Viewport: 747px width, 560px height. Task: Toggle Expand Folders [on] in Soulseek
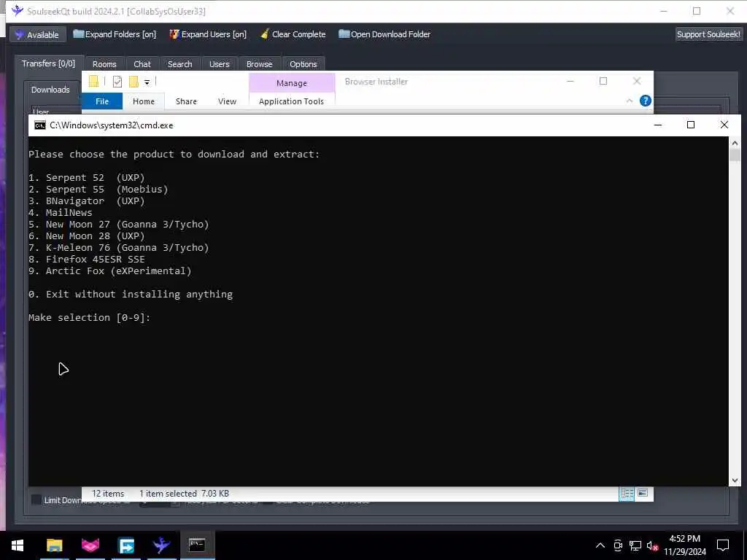coord(115,34)
